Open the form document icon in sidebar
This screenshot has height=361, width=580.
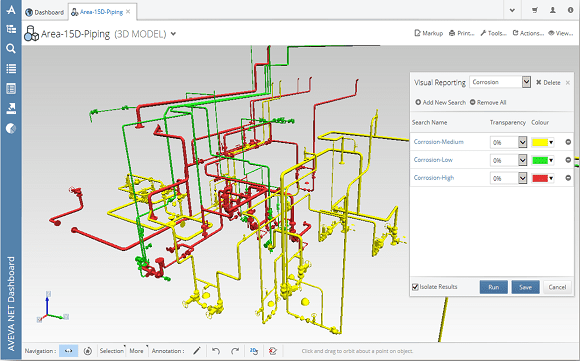(x=11, y=88)
